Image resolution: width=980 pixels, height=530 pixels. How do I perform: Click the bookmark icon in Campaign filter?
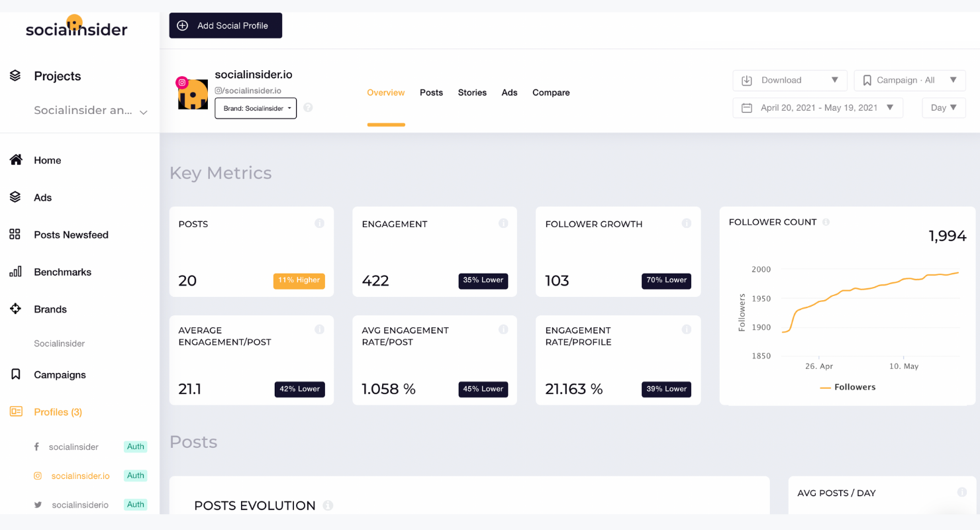click(x=867, y=80)
